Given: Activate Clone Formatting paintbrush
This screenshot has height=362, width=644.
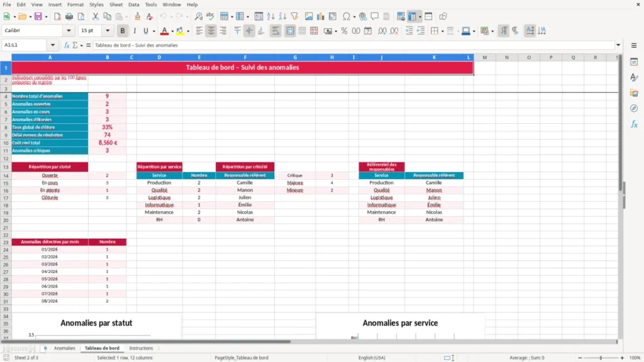Looking at the screenshot, I should (x=137, y=16).
